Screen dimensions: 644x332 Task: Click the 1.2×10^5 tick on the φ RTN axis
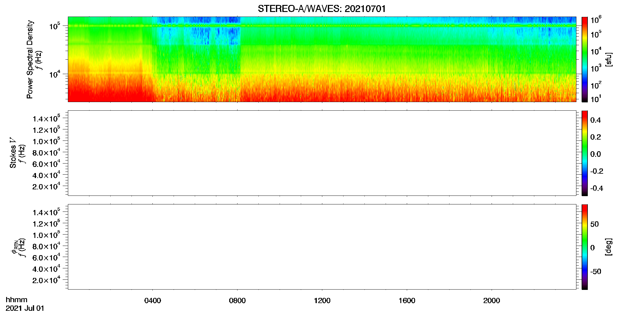pyautogui.click(x=46, y=224)
